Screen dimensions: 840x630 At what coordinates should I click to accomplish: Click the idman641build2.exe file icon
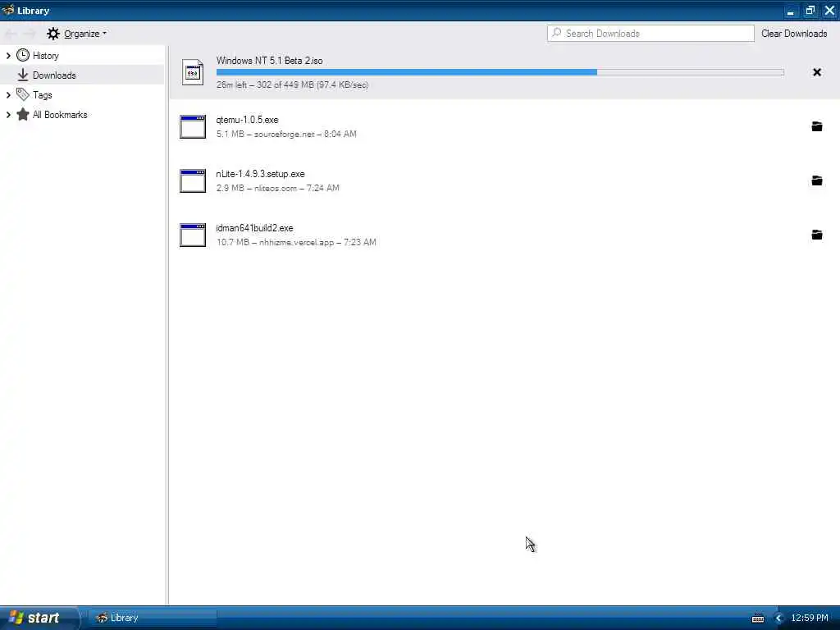(x=193, y=235)
